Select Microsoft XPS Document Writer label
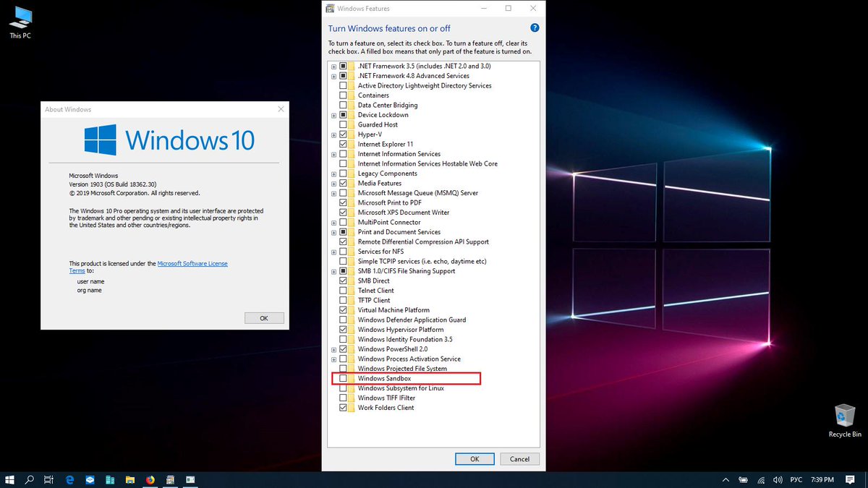This screenshot has width=868, height=488. point(404,213)
